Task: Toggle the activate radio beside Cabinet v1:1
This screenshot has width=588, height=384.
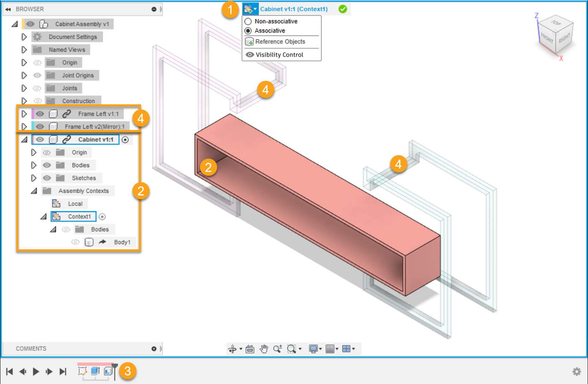Action: pos(125,140)
